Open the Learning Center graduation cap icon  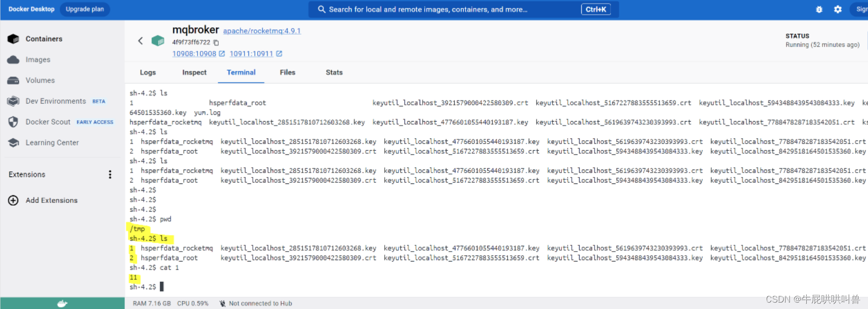pyautogui.click(x=13, y=142)
